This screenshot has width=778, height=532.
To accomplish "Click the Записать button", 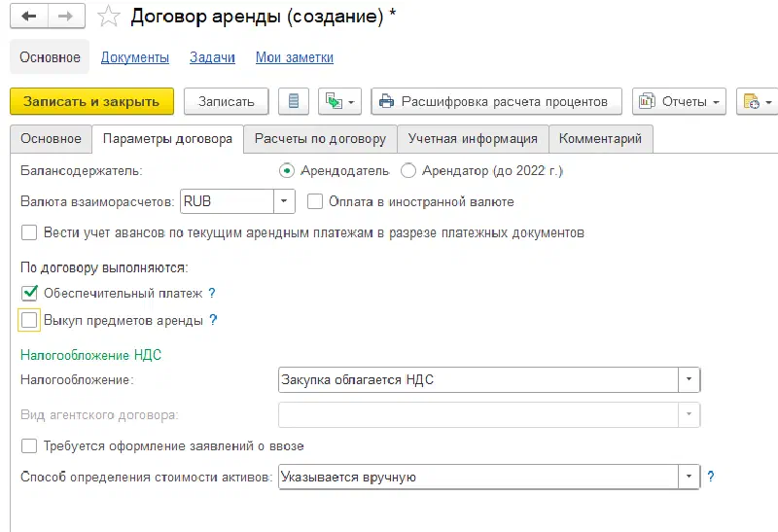I will click(227, 101).
